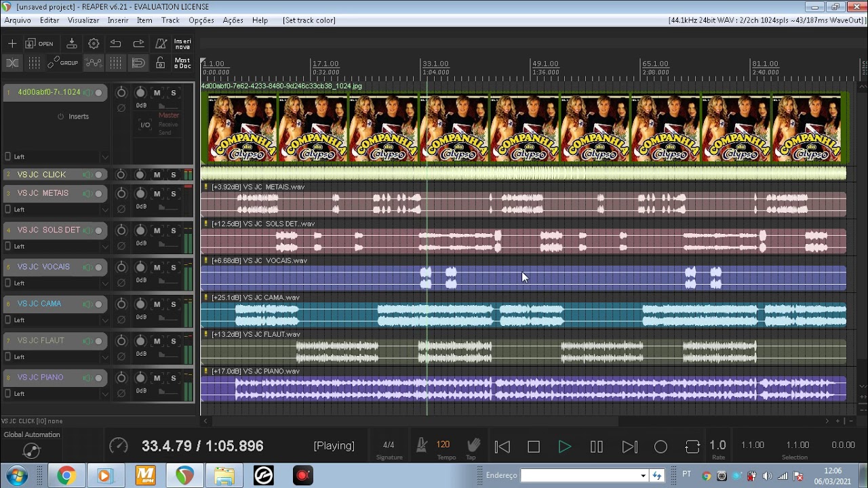The height and width of the screenshot is (488, 868).
Task: Click the green play button
Action: point(565,447)
